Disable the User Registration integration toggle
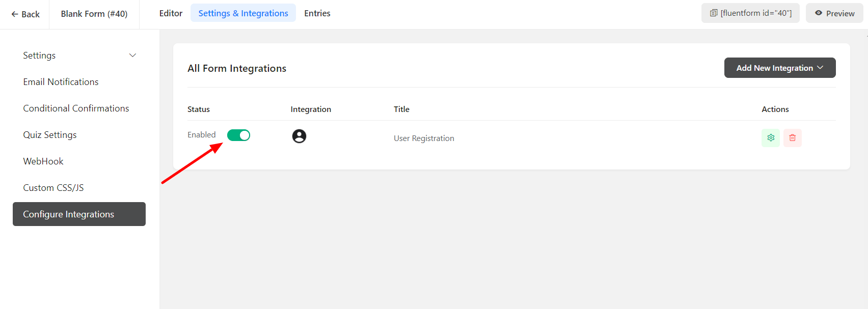The width and height of the screenshot is (868, 309). click(x=238, y=135)
